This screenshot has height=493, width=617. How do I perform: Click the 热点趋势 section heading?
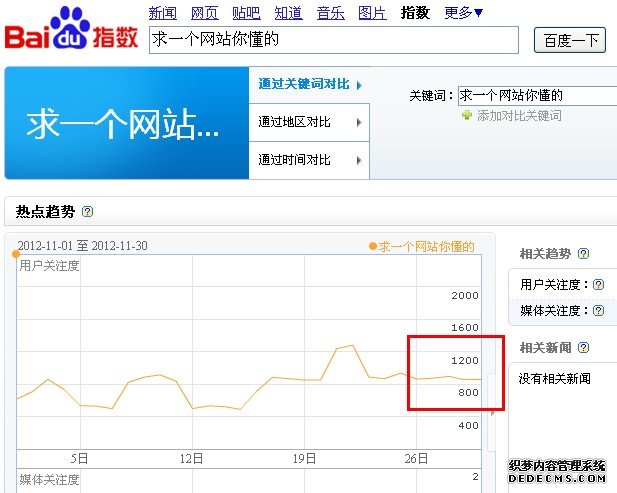[45, 212]
